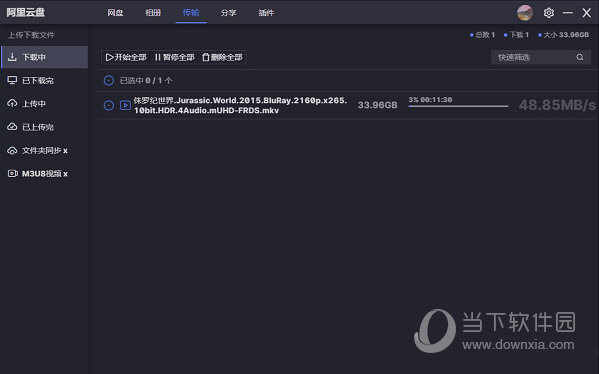Start all downloads with 开始全部

click(126, 57)
